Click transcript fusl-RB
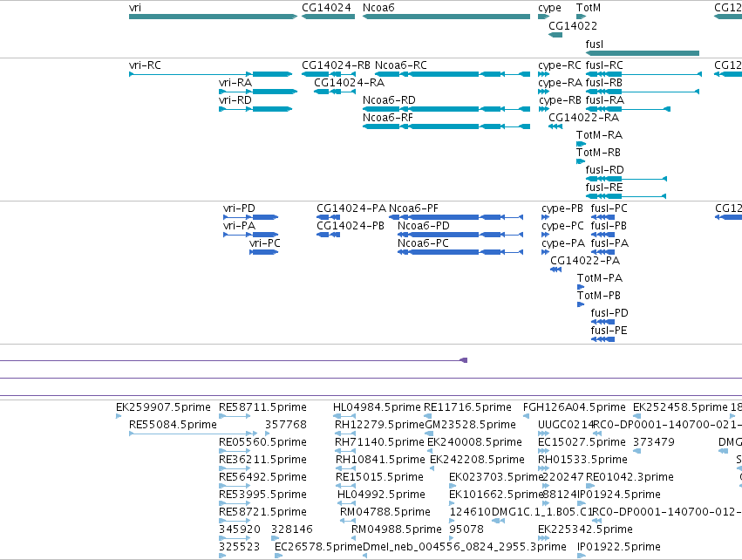 point(642,92)
